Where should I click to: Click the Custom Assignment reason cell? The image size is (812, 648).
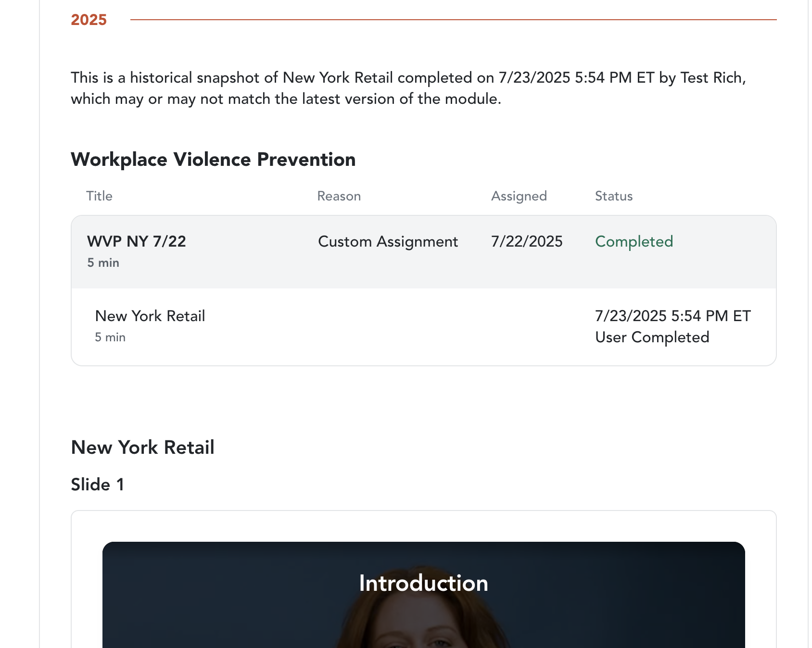388,241
